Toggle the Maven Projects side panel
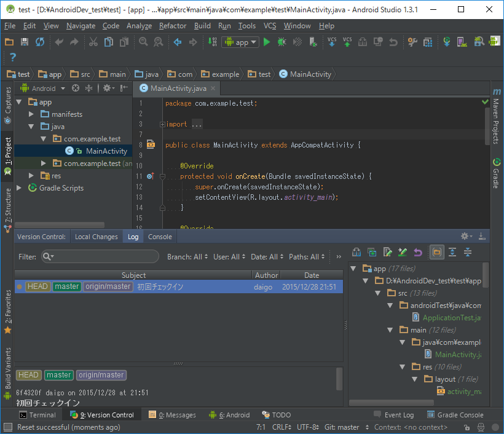 [x=497, y=116]
